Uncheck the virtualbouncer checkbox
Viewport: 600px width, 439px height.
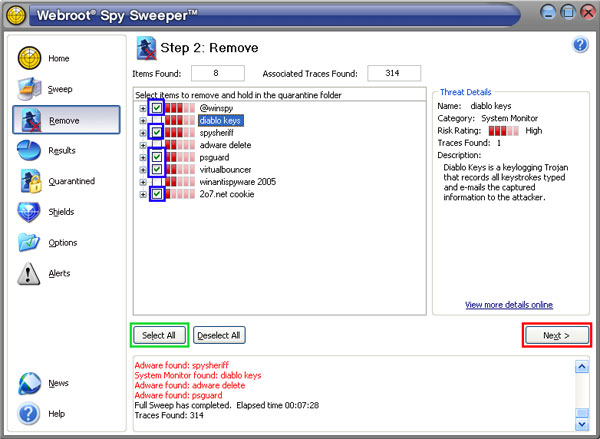(x=157, y=169)
